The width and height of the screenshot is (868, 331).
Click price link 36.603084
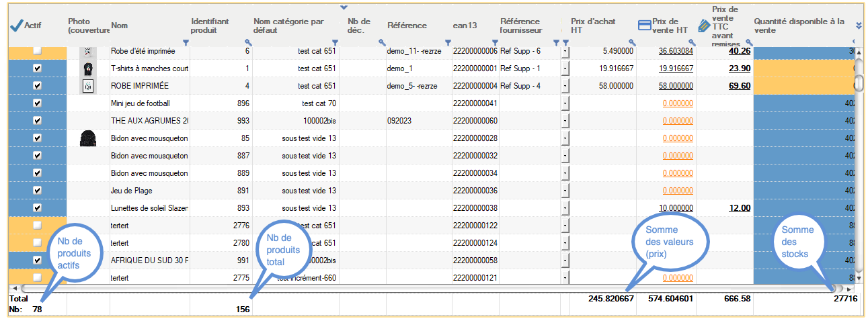pos(676,51)
